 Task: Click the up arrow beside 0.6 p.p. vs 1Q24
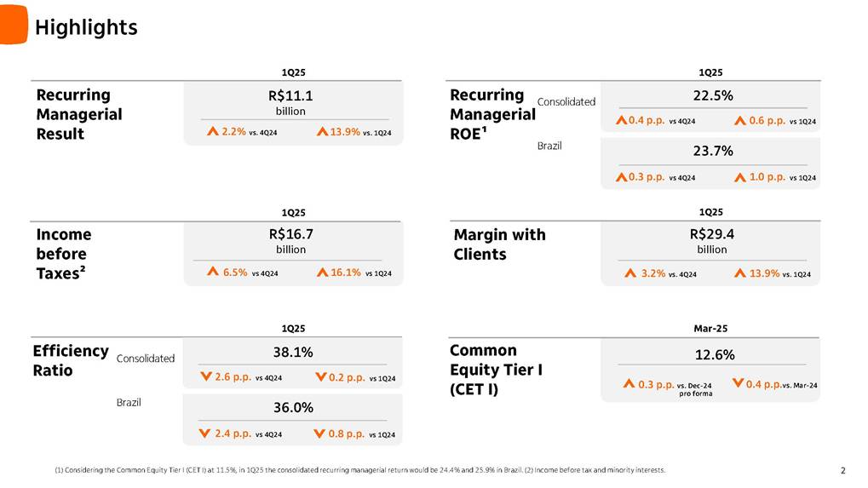[x=740, y=121]
